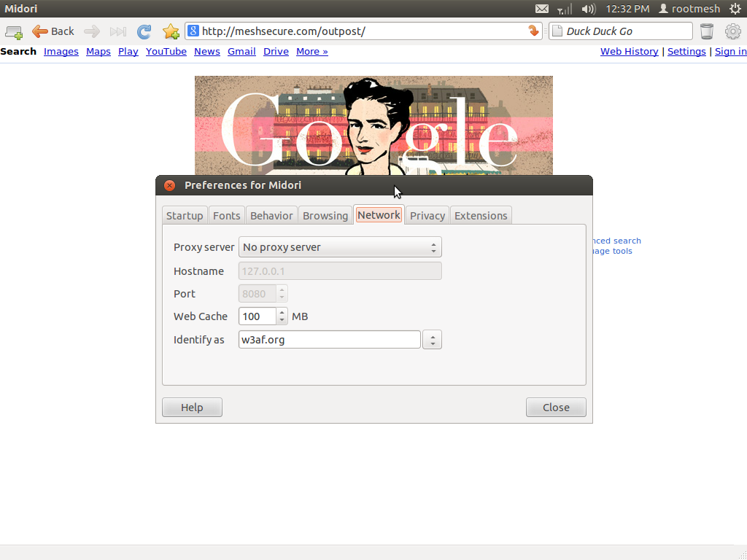Click the Sign in link
Screen dimensions: 747x560
731,52
